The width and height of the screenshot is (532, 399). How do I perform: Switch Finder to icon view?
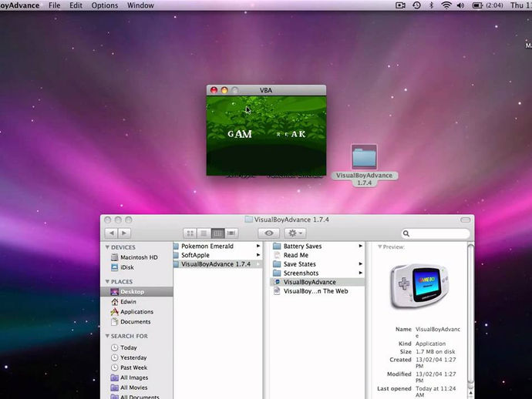190,233
